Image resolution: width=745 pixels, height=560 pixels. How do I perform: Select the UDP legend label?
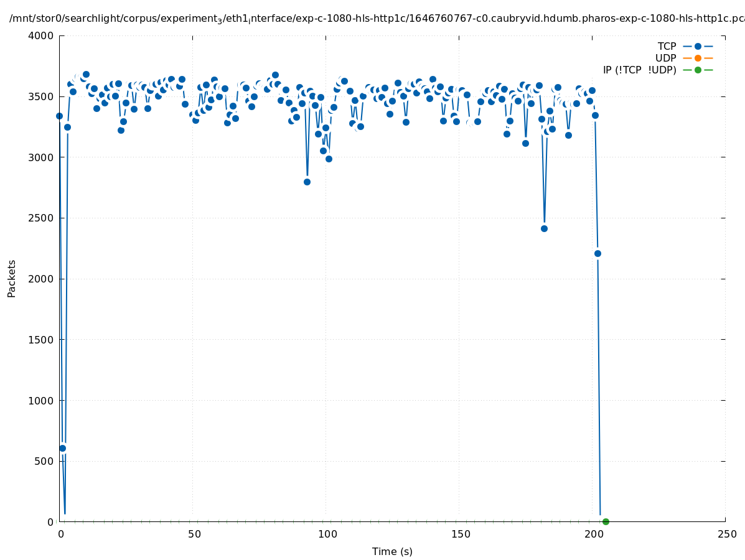[x=665, y=58]
